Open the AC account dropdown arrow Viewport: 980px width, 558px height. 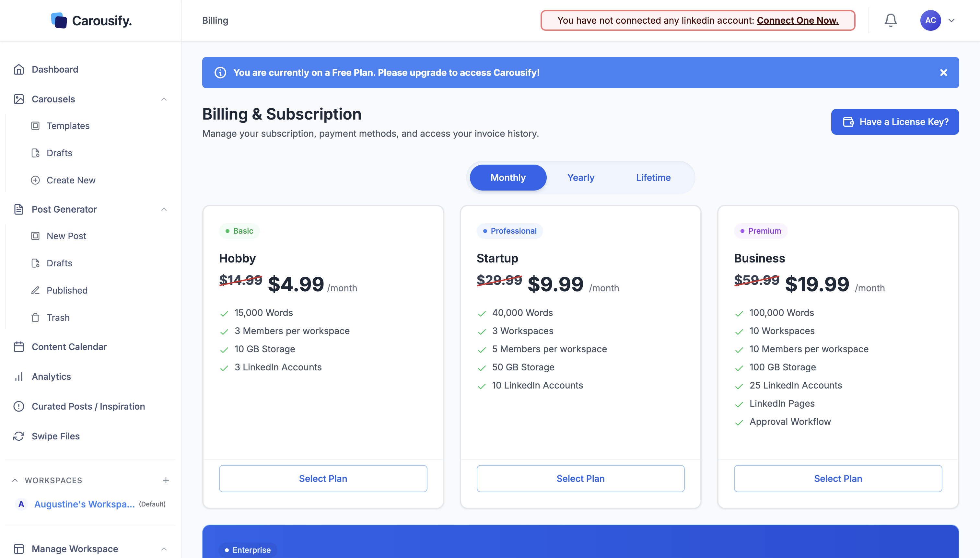(951, 20)
